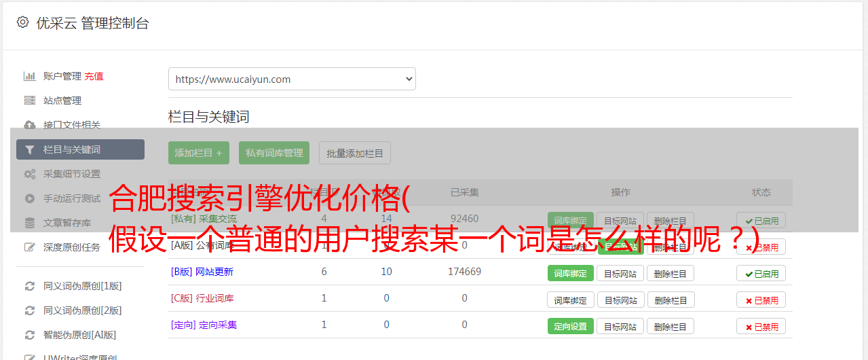Click 定向设置 for 定向采集 row
The height and width of the screenshot is (360, 868).
coord(570,326)
